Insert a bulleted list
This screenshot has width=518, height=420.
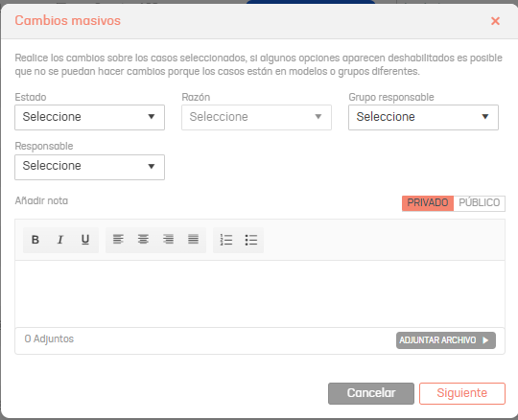pyautogui.click(x=251, y=240)
